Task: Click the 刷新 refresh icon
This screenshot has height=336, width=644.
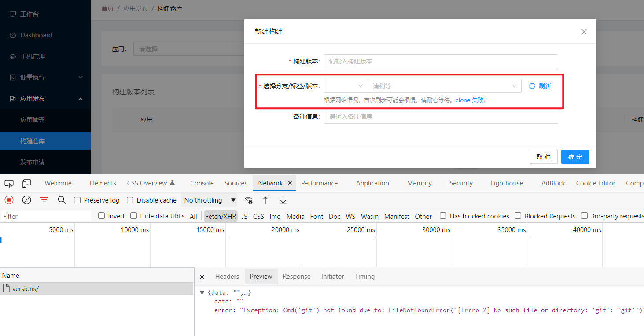Action: point(532,86)
